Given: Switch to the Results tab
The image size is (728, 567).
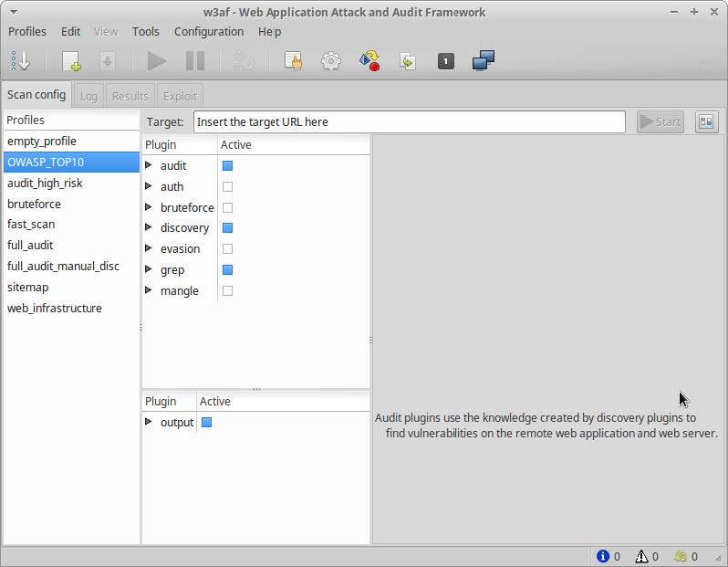Looking at the screenshot, I should coord(130,96).
